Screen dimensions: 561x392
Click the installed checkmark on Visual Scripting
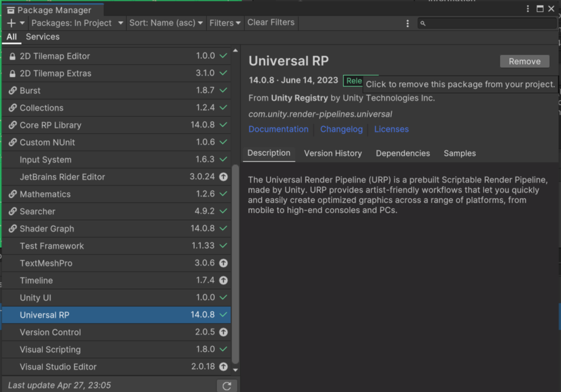(223, 349)
